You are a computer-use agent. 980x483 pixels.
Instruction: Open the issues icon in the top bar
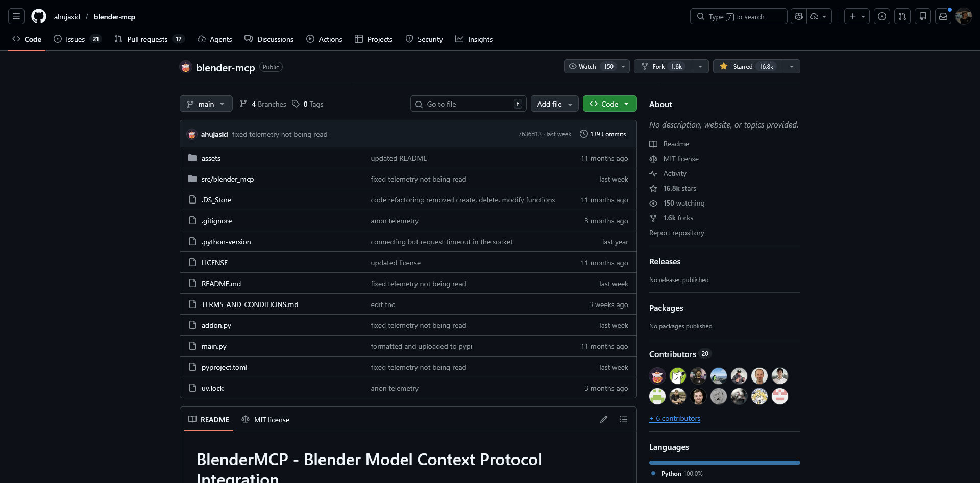(x=882, y=16)
